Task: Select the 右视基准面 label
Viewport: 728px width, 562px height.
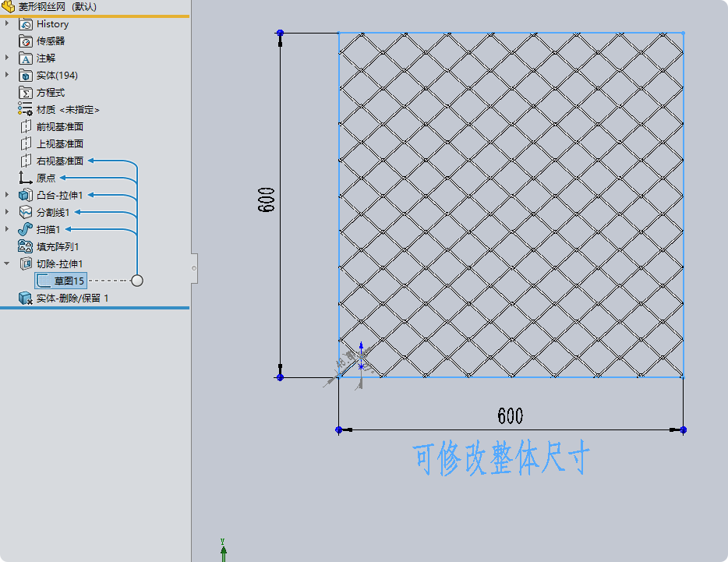Action: (x=60, y=161)
